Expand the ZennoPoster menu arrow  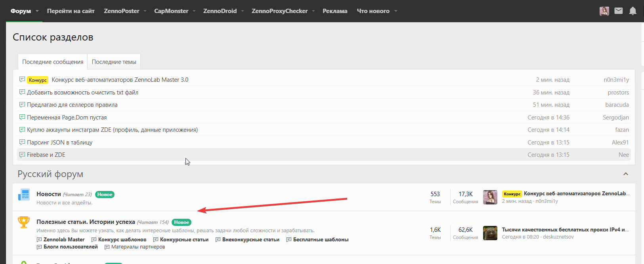point(145,11)
